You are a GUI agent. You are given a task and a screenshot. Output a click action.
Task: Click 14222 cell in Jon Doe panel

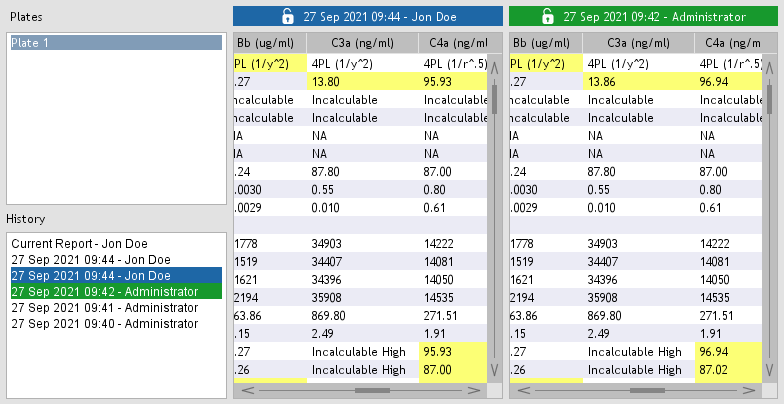tap(453, 244)
